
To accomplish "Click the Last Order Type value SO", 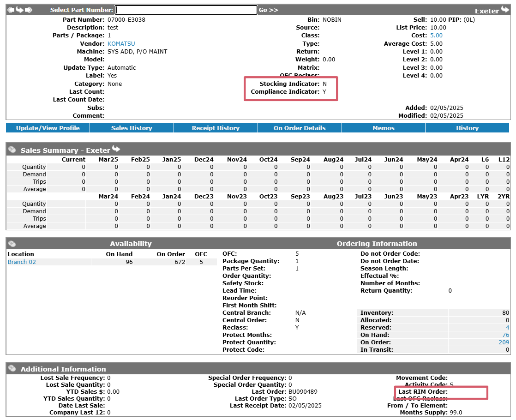I will coord(293,399).
